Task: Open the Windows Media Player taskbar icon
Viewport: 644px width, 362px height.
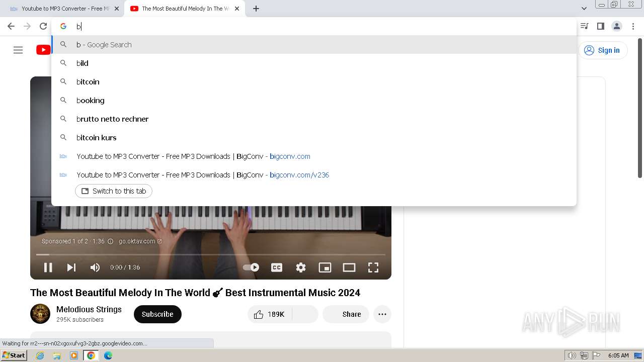Action: pyautogui.click(x=74, y=355)
